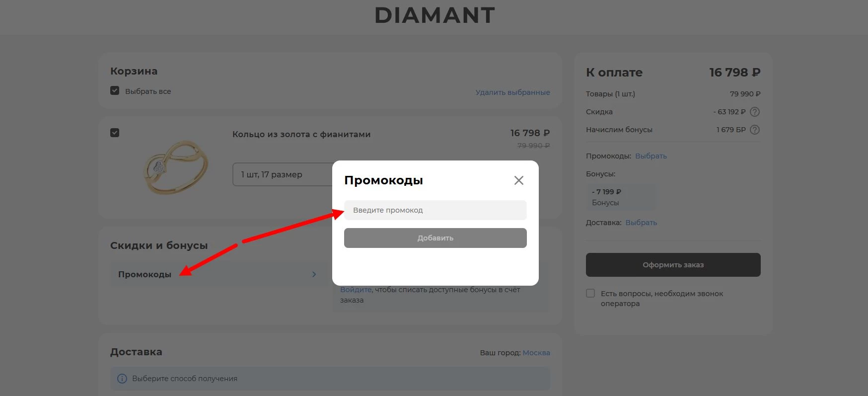Click Выбрать next to Промокоды
Screen dimensions: 868x396
pyautogui.click(x=651, y=156)
